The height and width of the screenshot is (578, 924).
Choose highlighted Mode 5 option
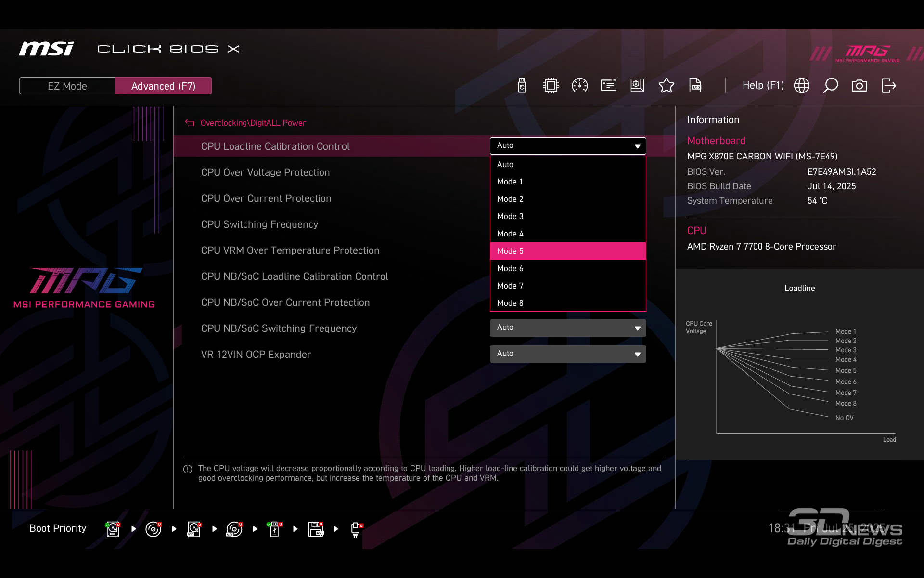568,251
